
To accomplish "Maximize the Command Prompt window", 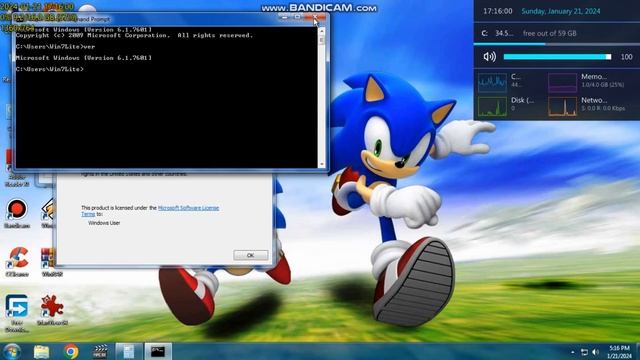I will (298, 17).
